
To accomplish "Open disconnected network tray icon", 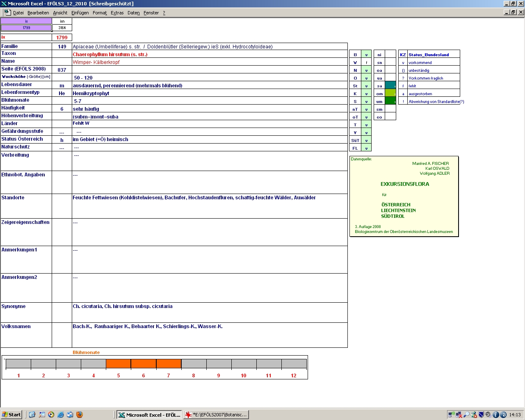I will (459, 415).
